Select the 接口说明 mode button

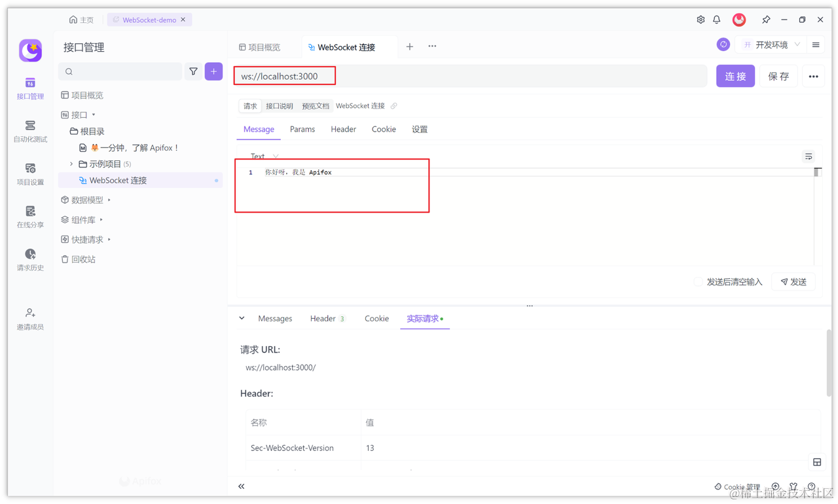280,106
